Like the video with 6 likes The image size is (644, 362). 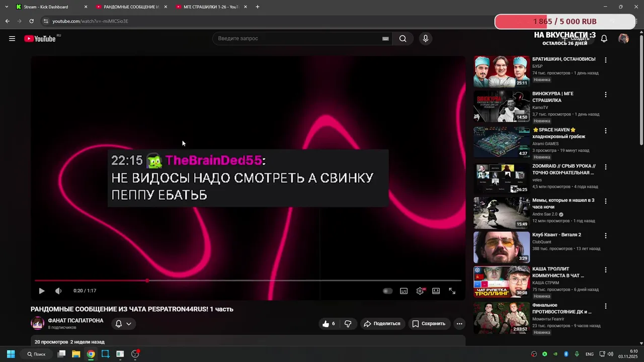(x=329, y=324)
